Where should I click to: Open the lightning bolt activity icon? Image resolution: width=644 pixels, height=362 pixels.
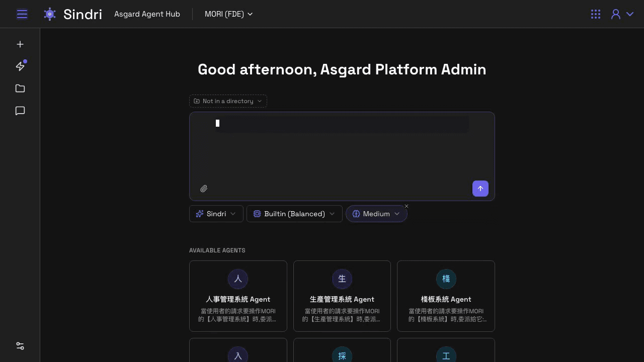point(20,66)
